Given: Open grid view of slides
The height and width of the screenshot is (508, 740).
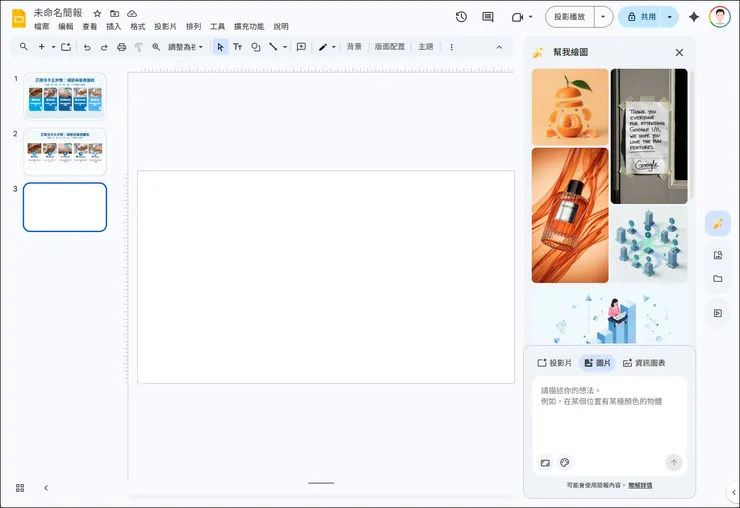Looking at the screenshot, I should click(20, 488).
